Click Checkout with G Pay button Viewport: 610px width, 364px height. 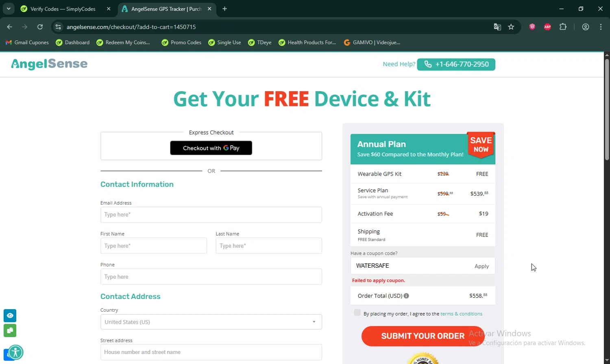[211, 148]
